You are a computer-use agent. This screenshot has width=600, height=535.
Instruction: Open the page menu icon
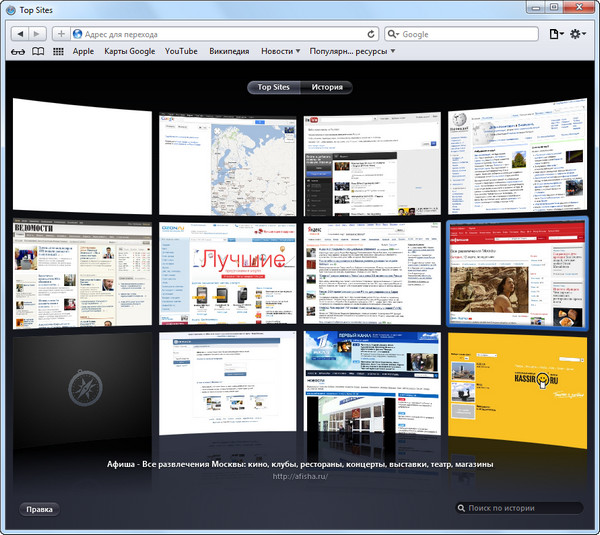[x=556, y=34]
